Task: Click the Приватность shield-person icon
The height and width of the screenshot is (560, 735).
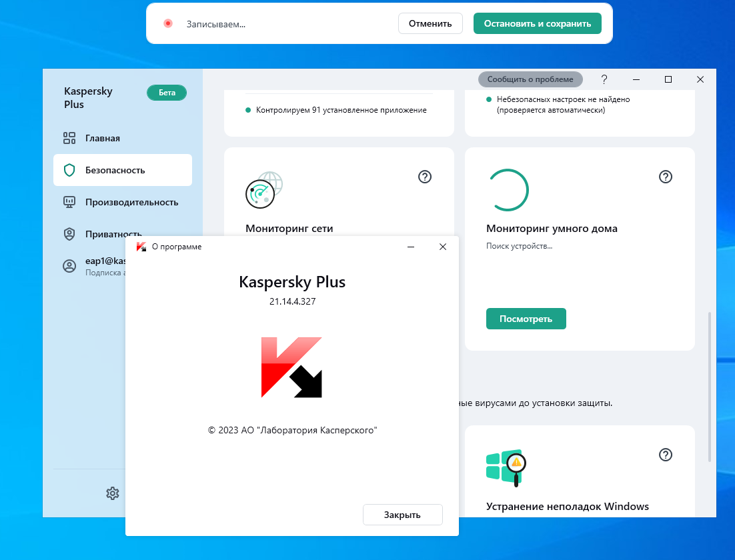Action: pyautogui.click(x=69, y=234)
